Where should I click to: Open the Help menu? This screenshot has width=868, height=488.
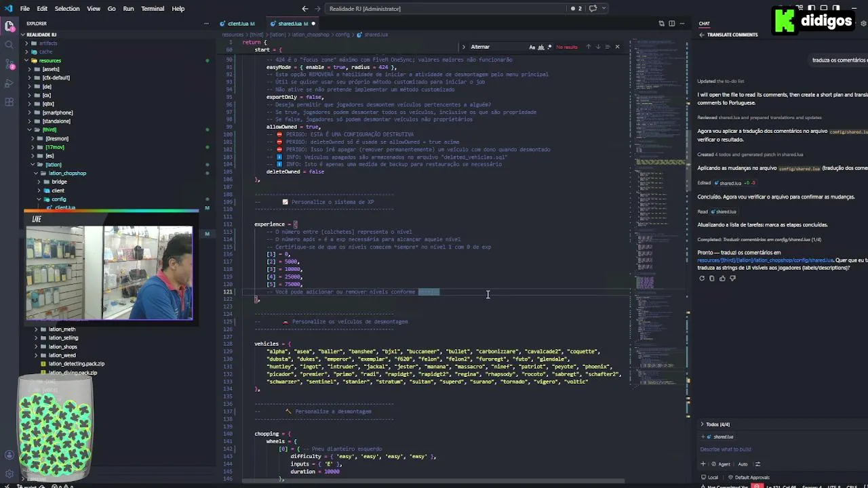pyautogui.click(x=178, y=9)
